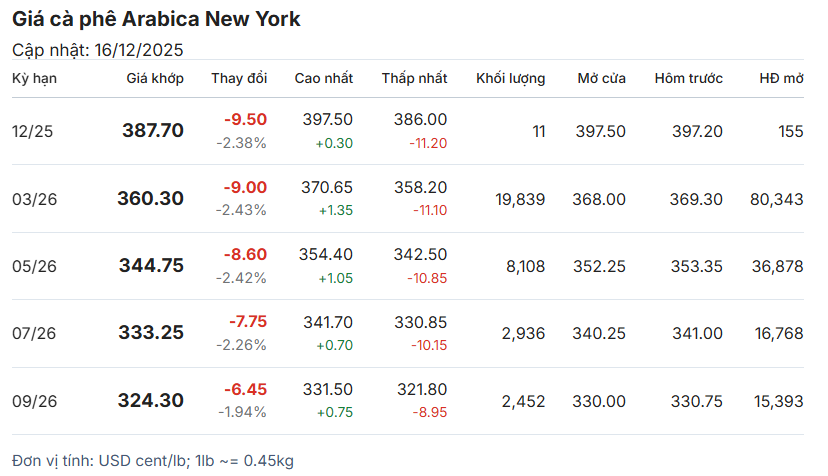This screenshot has width=828, height=476.
Task: Select the "Thấp nhất" column header
Action: [414, 78]
